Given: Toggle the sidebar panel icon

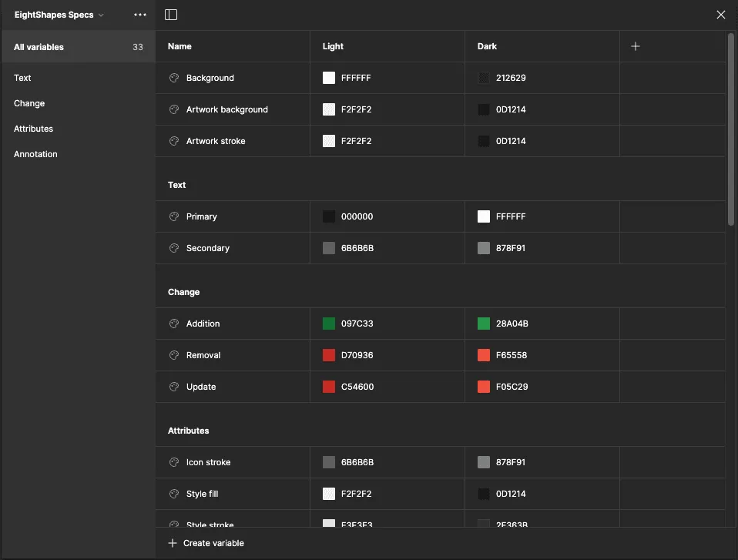Looking at the screenshot, I should pos(171,15).
